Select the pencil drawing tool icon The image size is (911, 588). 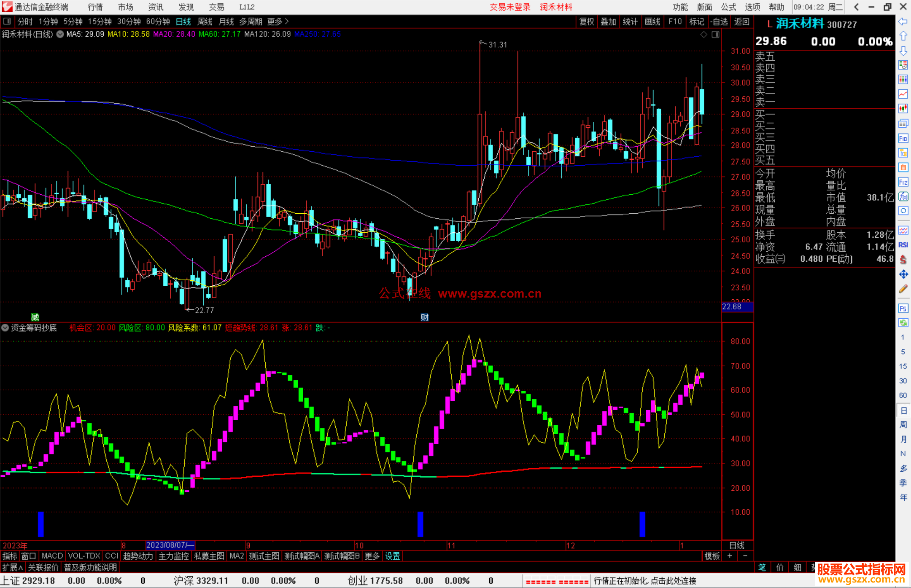click(903, 289)
